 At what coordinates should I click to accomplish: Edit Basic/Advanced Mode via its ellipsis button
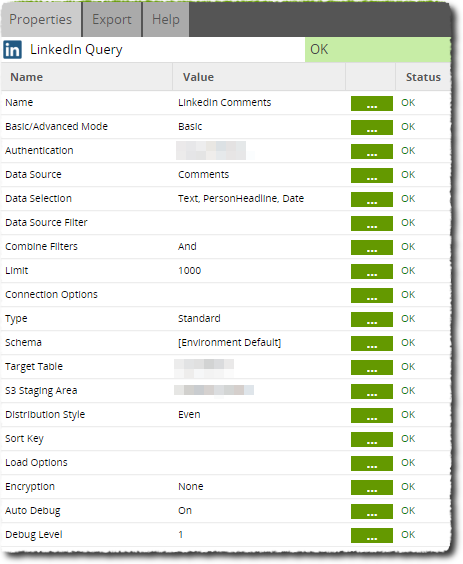(x=372, y=128)
